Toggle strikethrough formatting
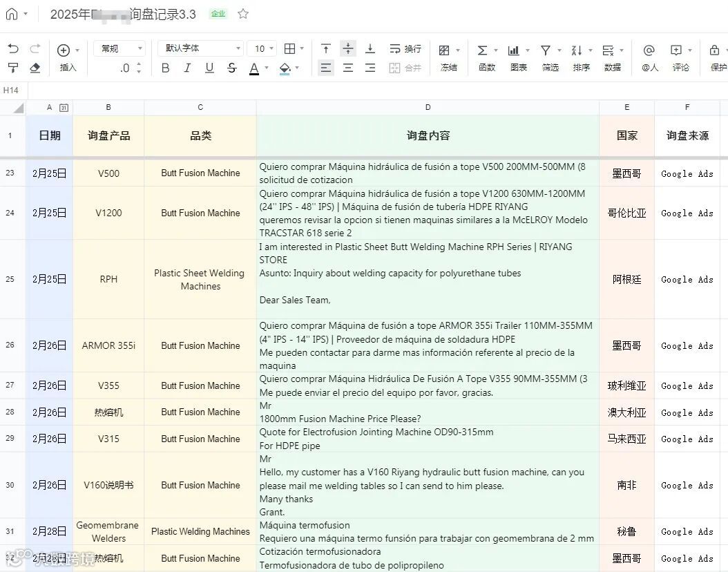This screenshot has width=728, height=572. pyautogui.click(x=231, y=68)
